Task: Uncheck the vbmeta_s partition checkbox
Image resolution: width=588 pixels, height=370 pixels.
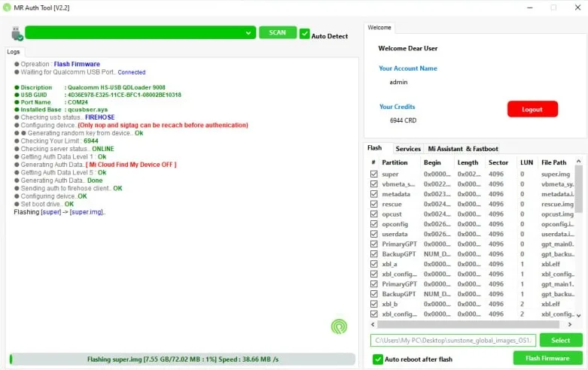Action: click(374, 184)
